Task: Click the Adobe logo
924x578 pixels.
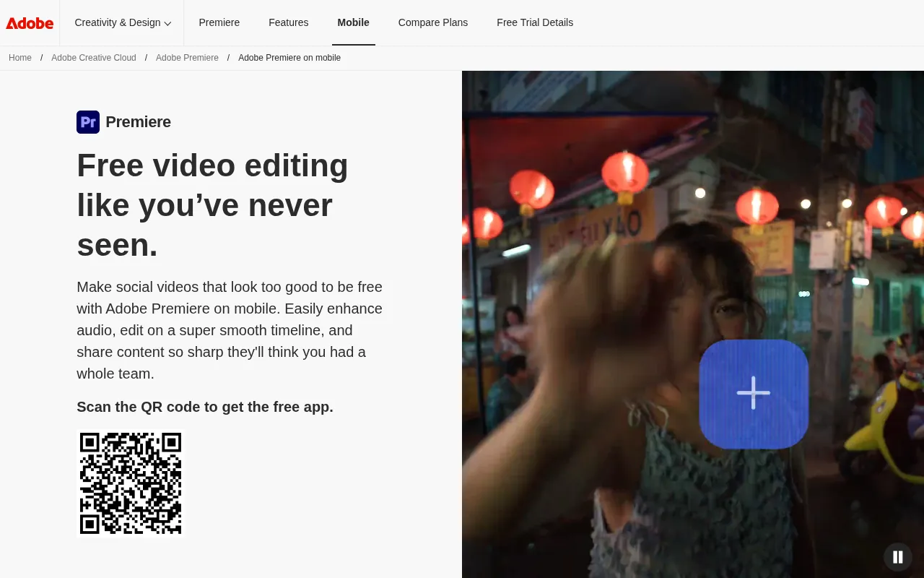Action: [x=30, y=23]
